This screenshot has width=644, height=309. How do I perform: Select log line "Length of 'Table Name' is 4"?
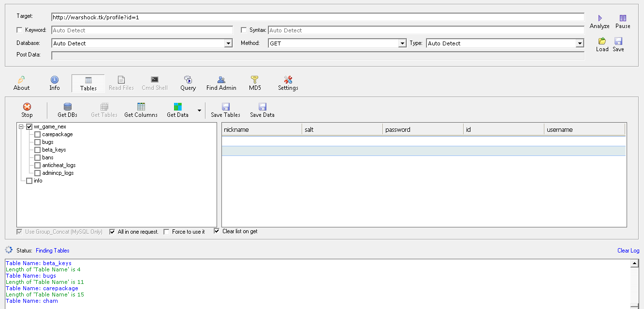point(43,269)
